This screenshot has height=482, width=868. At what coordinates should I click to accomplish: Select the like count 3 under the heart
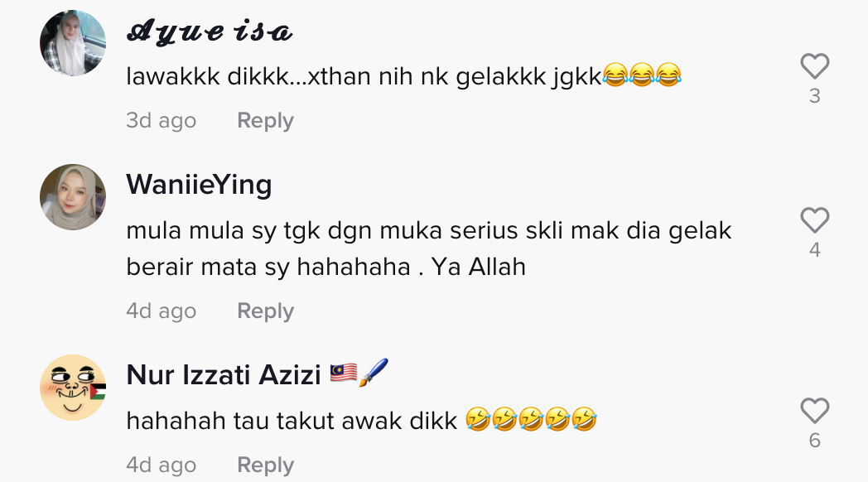[814, 96]
